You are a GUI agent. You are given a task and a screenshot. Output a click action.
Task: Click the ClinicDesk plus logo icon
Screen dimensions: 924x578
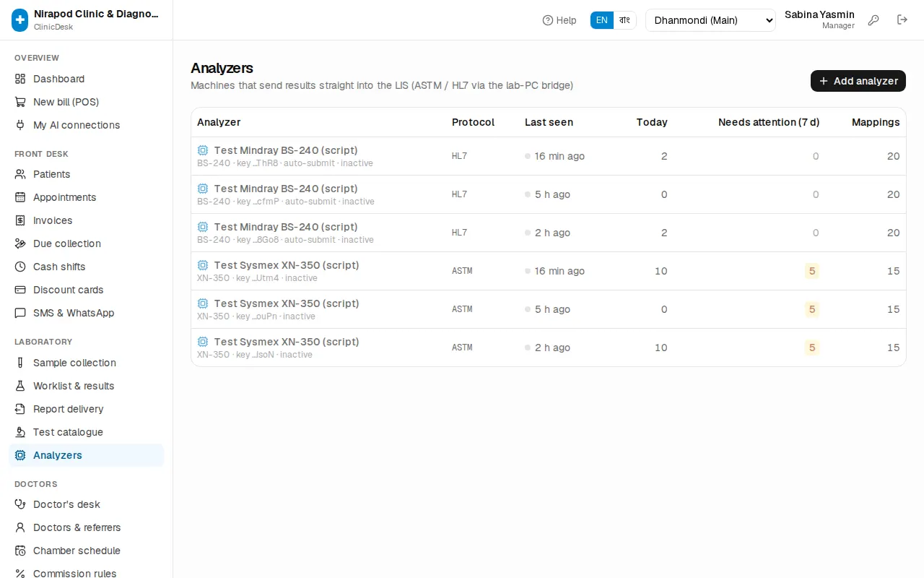click(x=20, y=20)
